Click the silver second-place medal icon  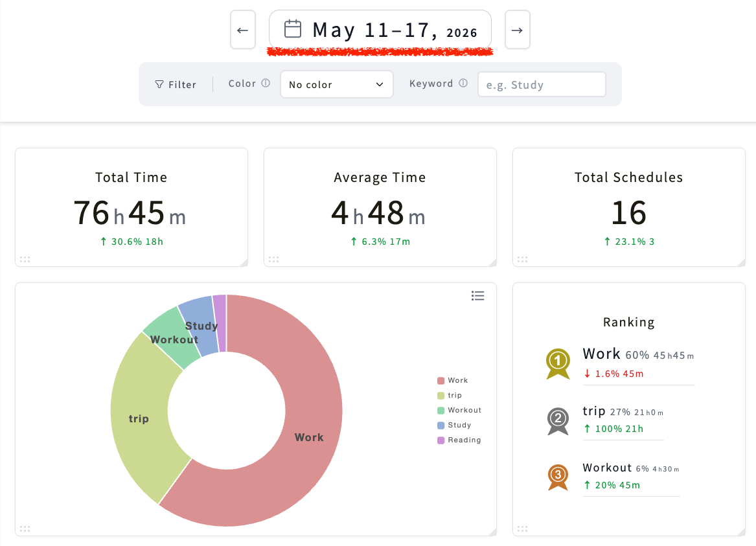[558, 421]
